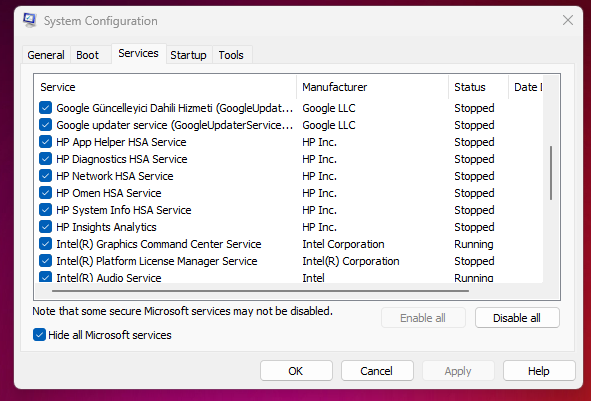Select Intel(R) Graphics Command Center Service name
591x401 pixels.
(159, 244)
